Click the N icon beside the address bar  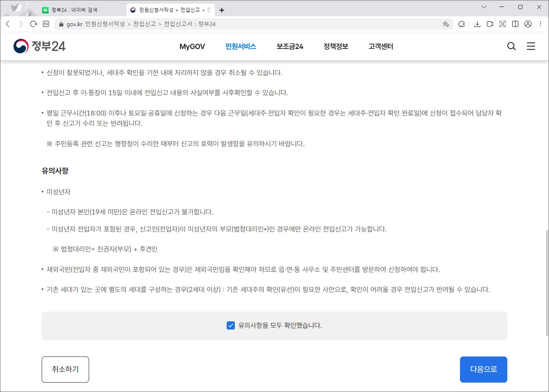(45, 24)
